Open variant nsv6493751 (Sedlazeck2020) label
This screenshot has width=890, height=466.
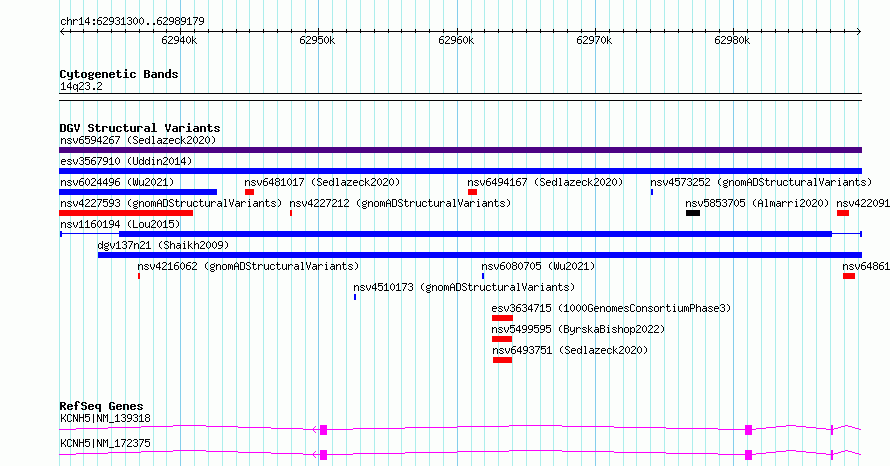pos(570,350)
